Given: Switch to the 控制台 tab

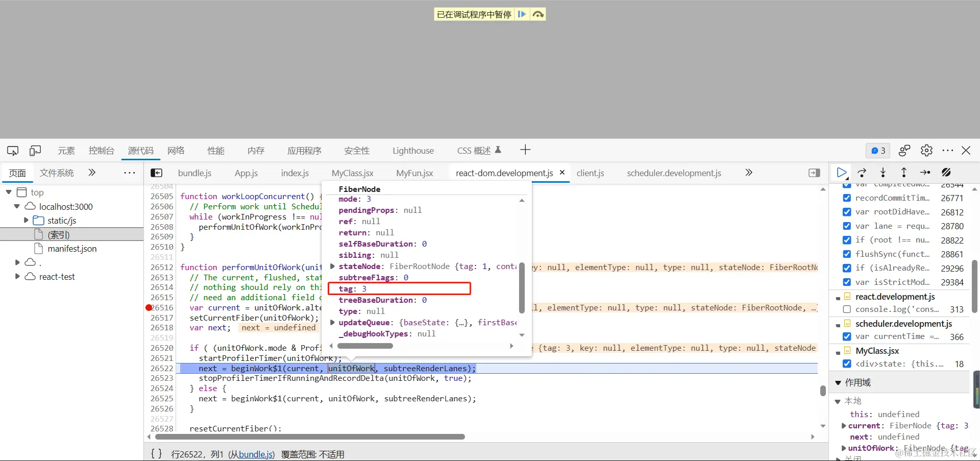Looking at the screenshot, I should (101, 151).
